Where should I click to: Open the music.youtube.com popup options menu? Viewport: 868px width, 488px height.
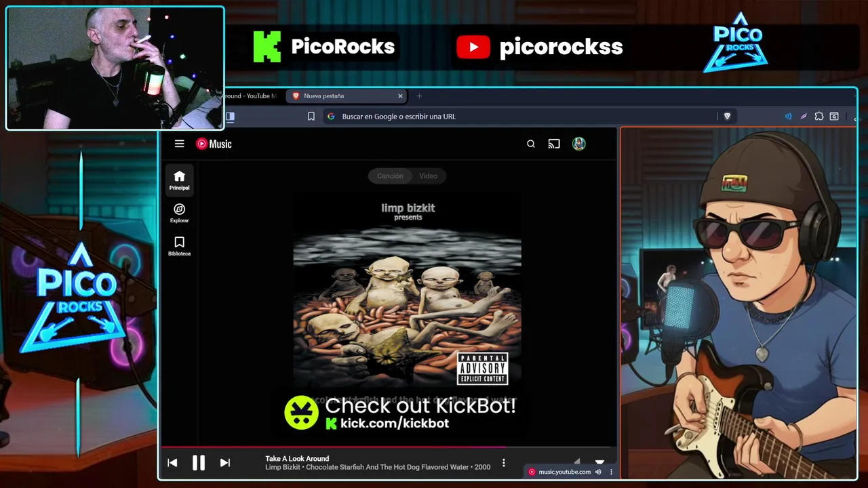click(611, 472)
